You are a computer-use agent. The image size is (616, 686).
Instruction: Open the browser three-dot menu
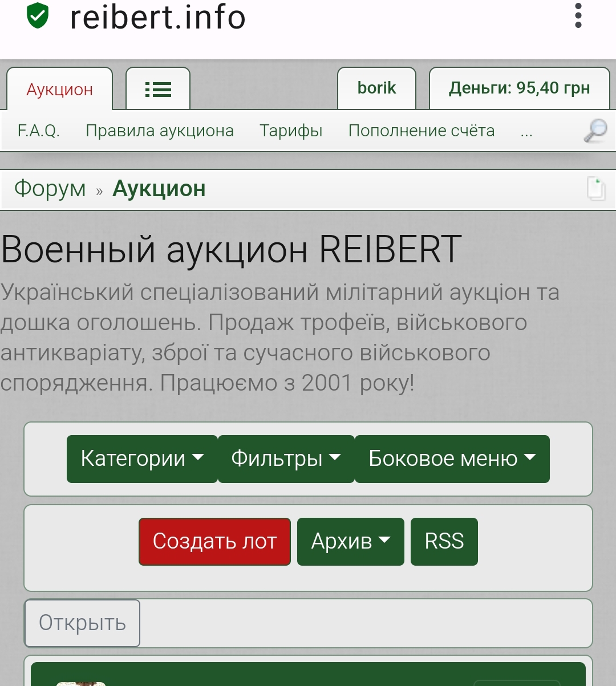click(578, 16)
